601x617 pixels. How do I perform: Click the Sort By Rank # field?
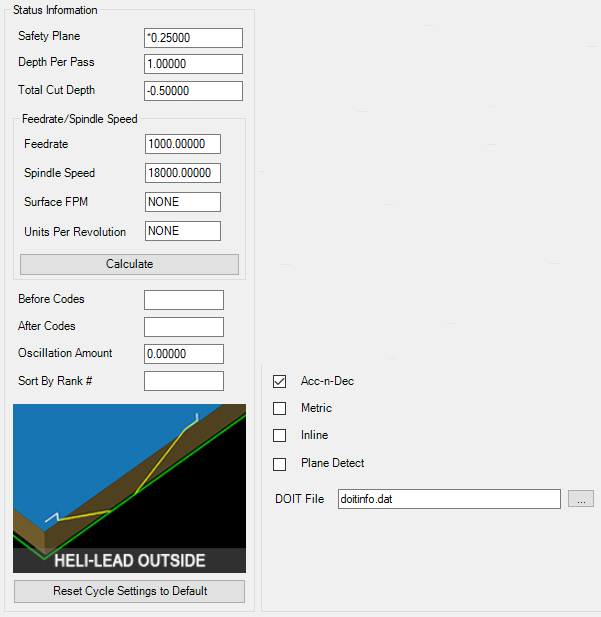click(x=184, y=381)
